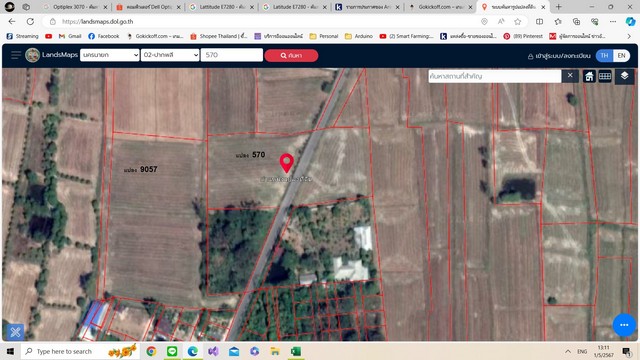Click the login/register link
Viewport: 640px width, 360px height.
click(559, 56)
